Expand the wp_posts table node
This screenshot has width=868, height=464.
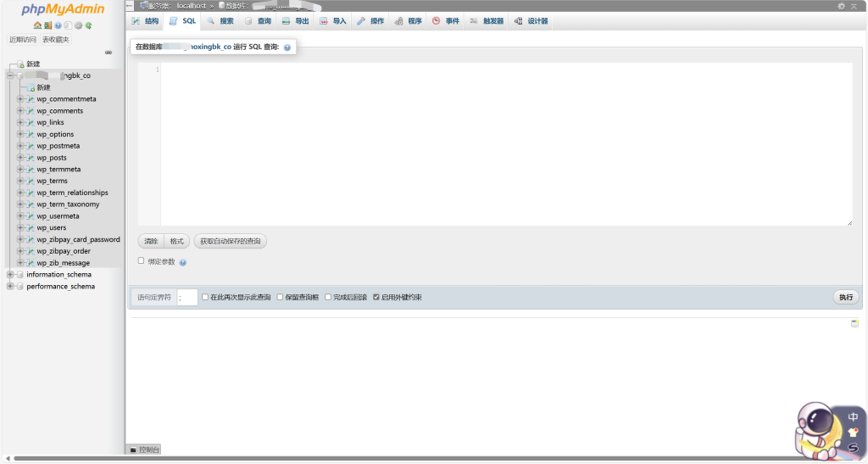pyautogui.click(x=20, y=158)
